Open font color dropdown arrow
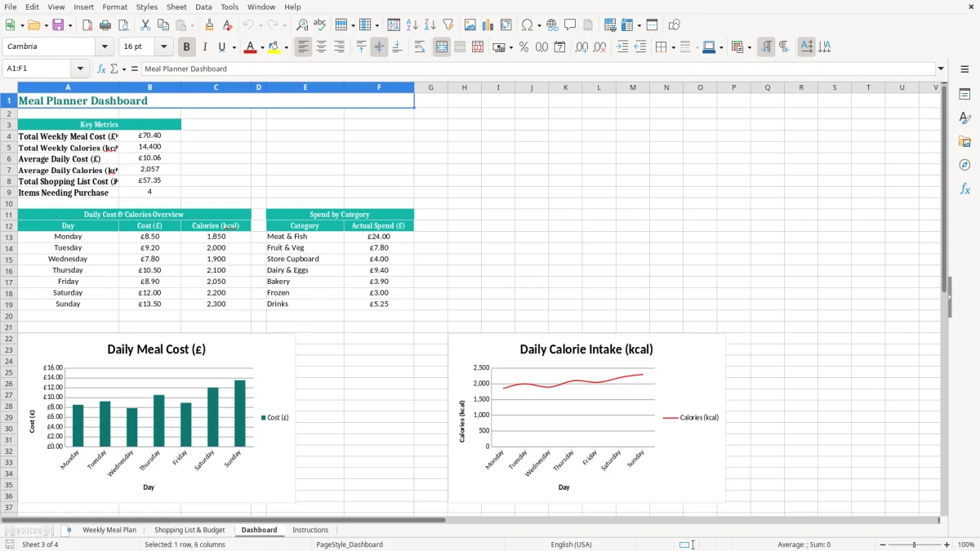Viewport: 980px width, 551px height. coord(261,47)
